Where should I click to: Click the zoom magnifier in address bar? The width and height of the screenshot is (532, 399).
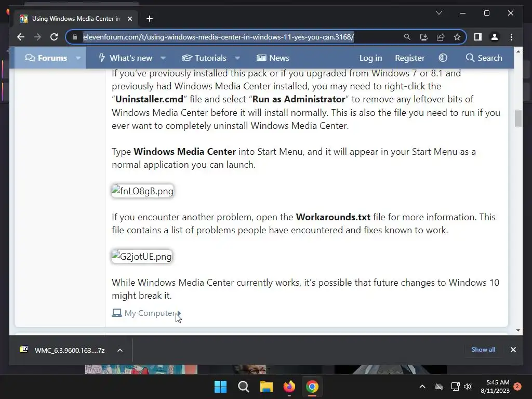point(407,37)
